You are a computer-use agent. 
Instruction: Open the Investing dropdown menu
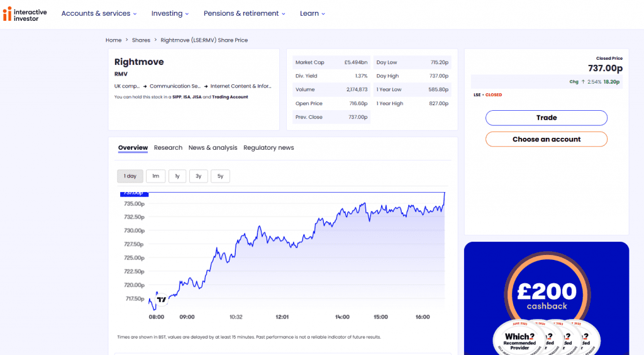point(170,13)
